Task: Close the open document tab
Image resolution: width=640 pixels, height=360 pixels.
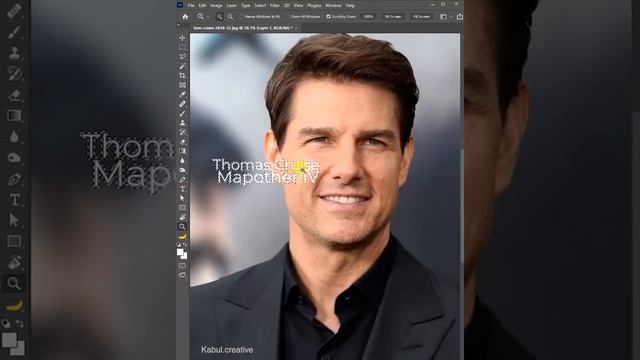Action: 296,28
